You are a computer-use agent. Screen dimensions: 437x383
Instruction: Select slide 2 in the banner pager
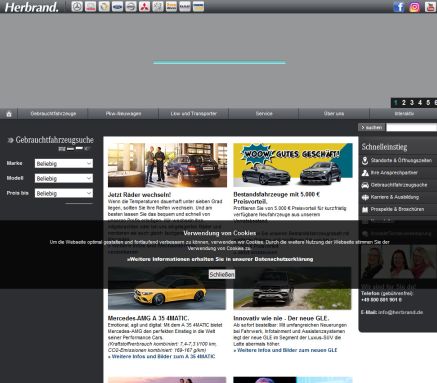tap(404, 103)
